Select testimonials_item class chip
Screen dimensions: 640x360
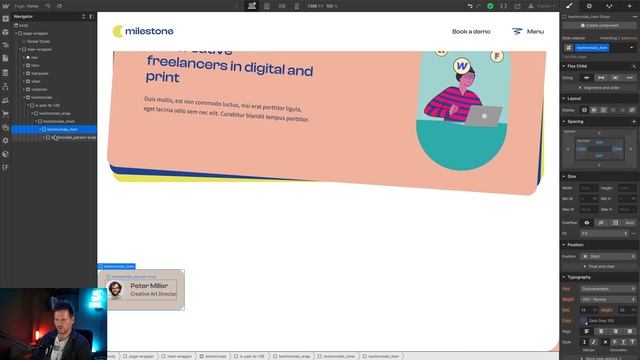[x=592, y=48]
